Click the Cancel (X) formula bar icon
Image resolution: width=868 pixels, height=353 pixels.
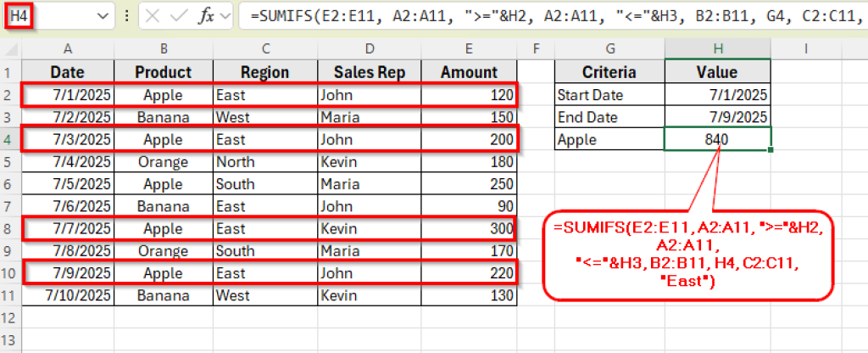coord(153,16)
